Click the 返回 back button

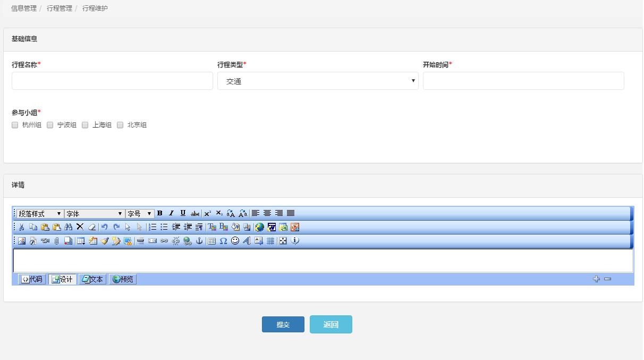(x=331, y=324)
